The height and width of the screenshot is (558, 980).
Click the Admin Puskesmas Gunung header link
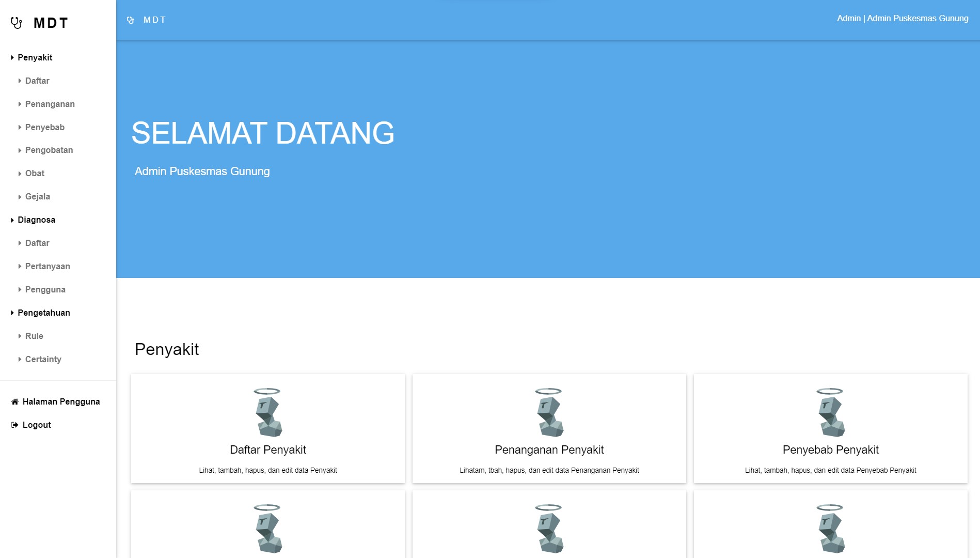coord(902,19)
